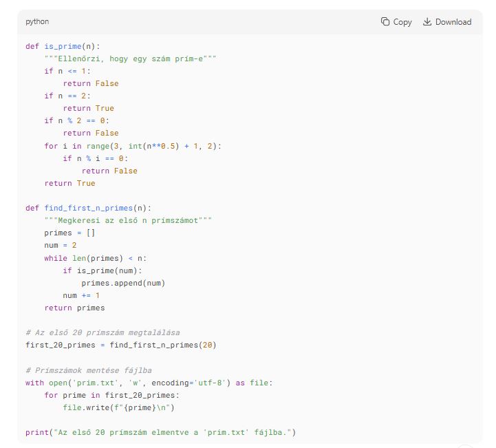
Task: Click the Copy icon in code header
Action: click(x=385, y=22)
